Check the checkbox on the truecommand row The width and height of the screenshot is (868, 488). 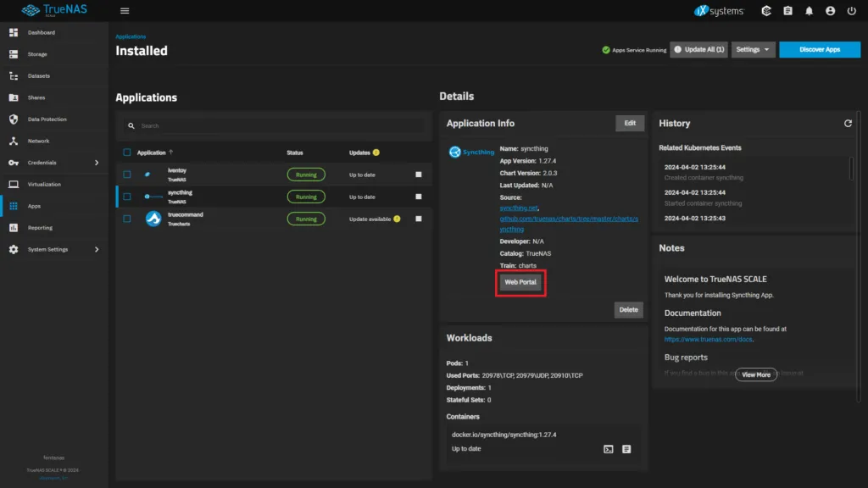tap(125, 219)
